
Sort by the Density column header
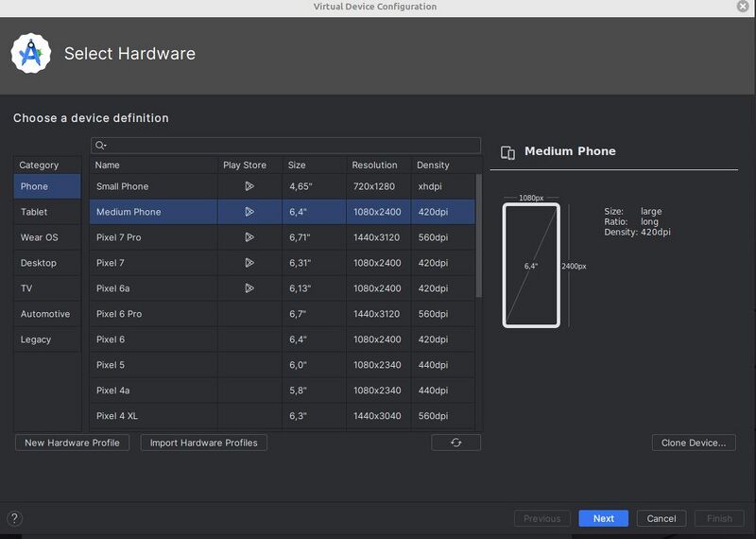pos(443,165)
